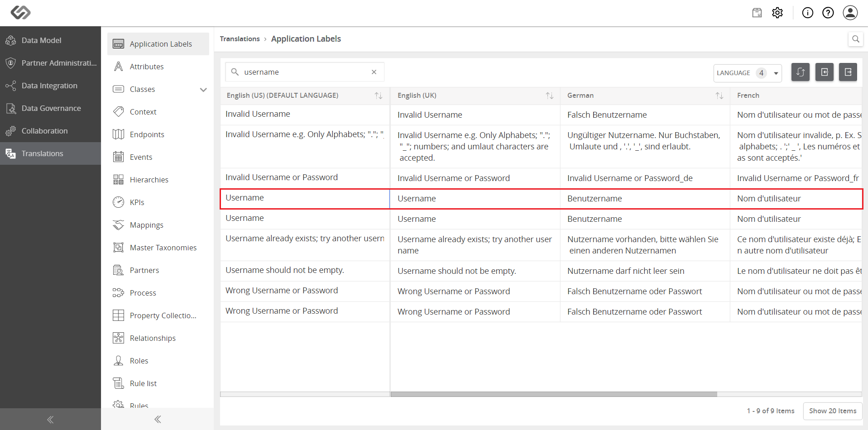The width and height of the screenshot is (868, 430).
Task: Open Partners menu item
Action: pos(158,270)
